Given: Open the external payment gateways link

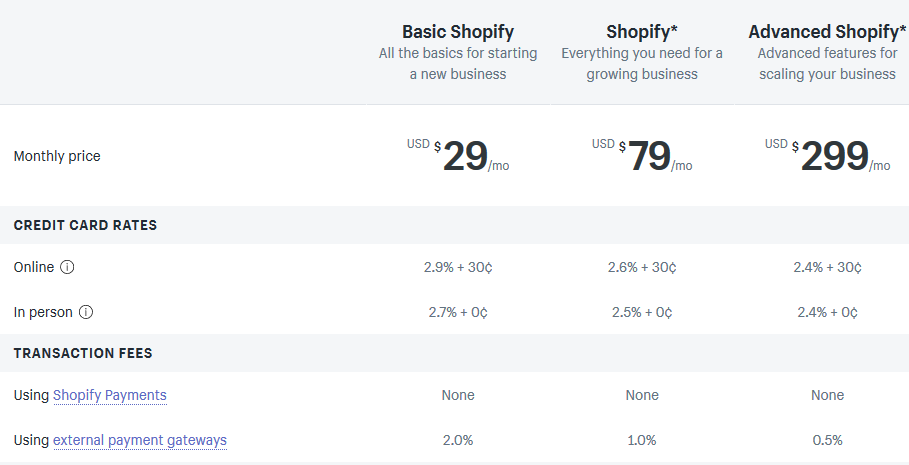Looking at the screenshot, I should (x=140, y=441).
